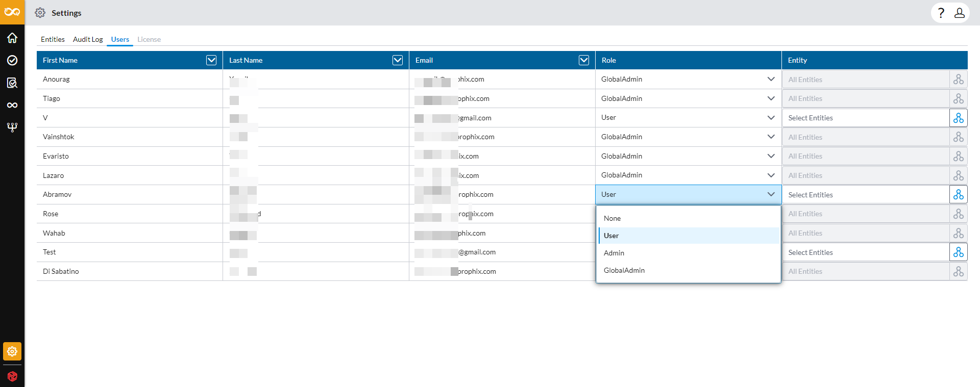Click entity icon in Vainshtok row
This screenshot has width=980, height=387.
959,137
